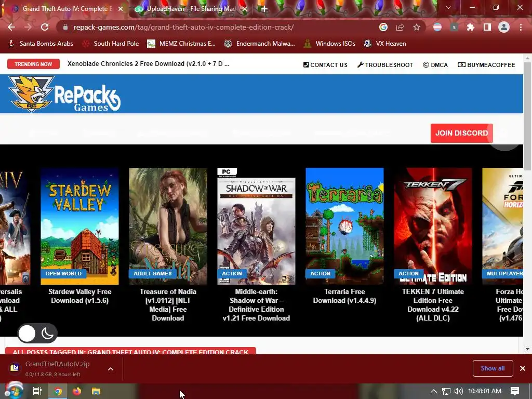532x399 pixels.
Task: Close the UploadHaven tab
Action: pyautogui.click(x=245, y=9)
